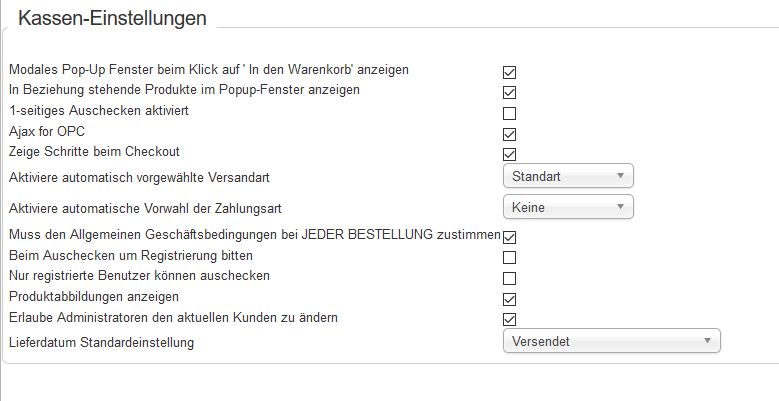The image size is (779, 401).
Task: Uncheck the Produktabbildungen anzeigen checkbox
Action: tap(509, 299)
